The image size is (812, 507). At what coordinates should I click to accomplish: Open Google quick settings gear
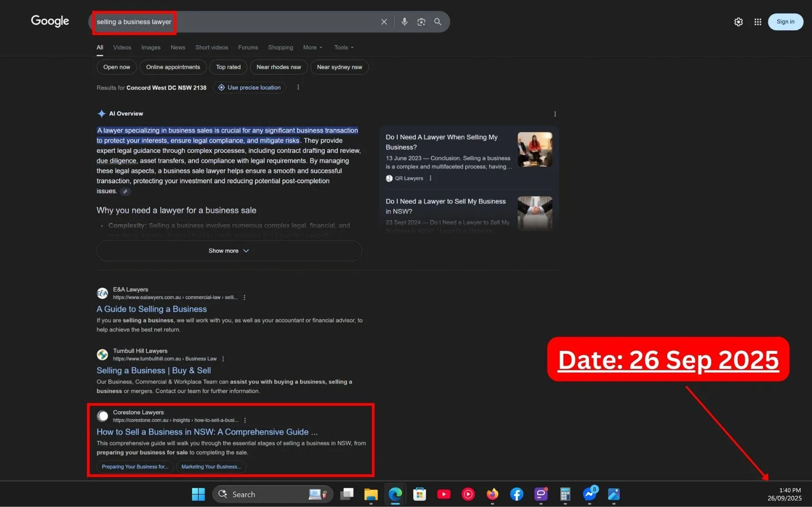pos(738,21)
